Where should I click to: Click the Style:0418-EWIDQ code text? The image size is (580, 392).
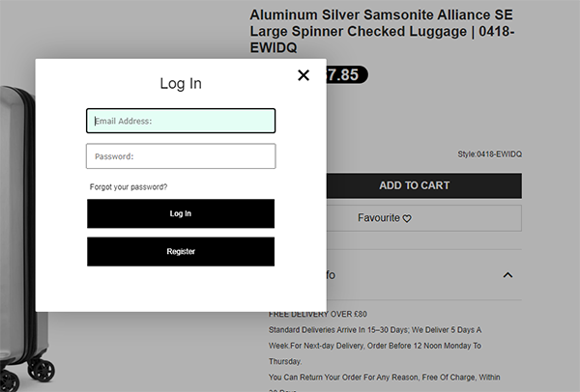click(490, 154)
